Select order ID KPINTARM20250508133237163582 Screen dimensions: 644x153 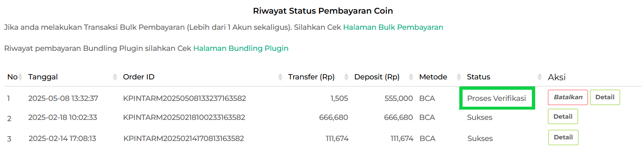click(185, 98)
